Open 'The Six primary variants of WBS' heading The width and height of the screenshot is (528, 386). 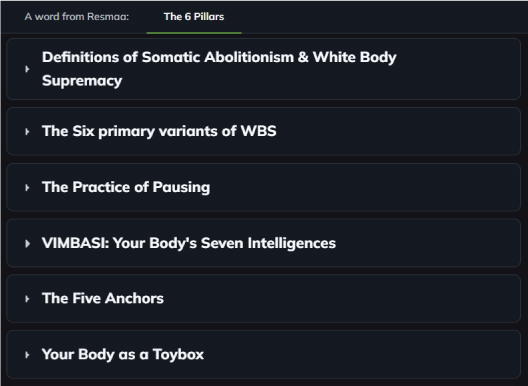pos(159,131)
